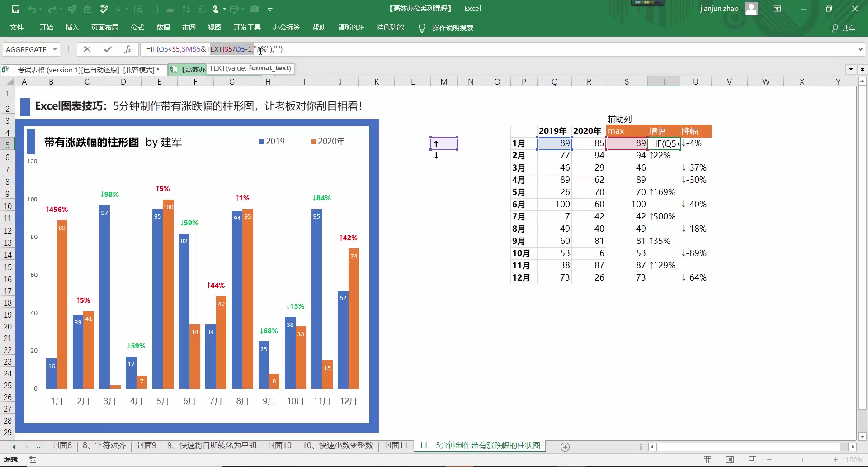Viewport: 868px width, 467px height.
Task: Click the 100% zoom level
Action: [x=854, y=460]
